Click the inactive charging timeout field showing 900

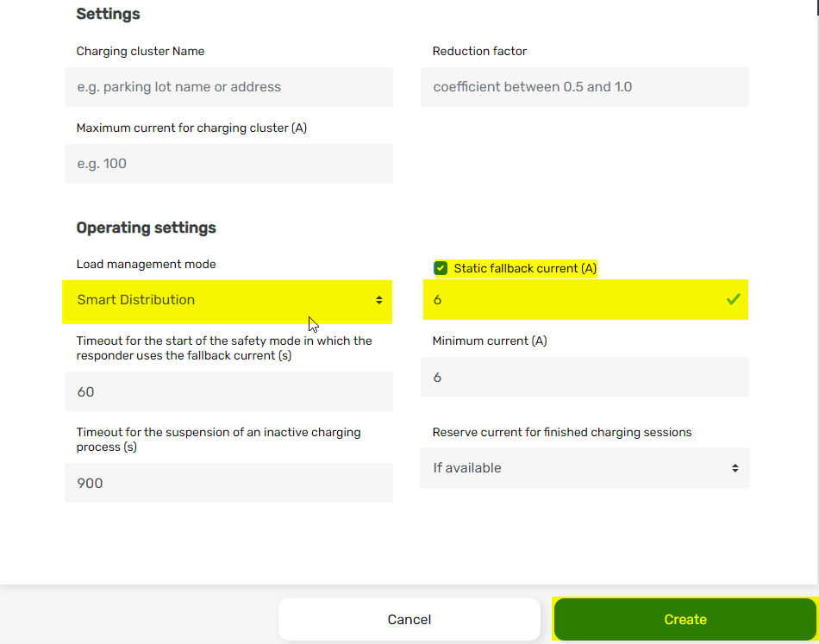(228, 483)
